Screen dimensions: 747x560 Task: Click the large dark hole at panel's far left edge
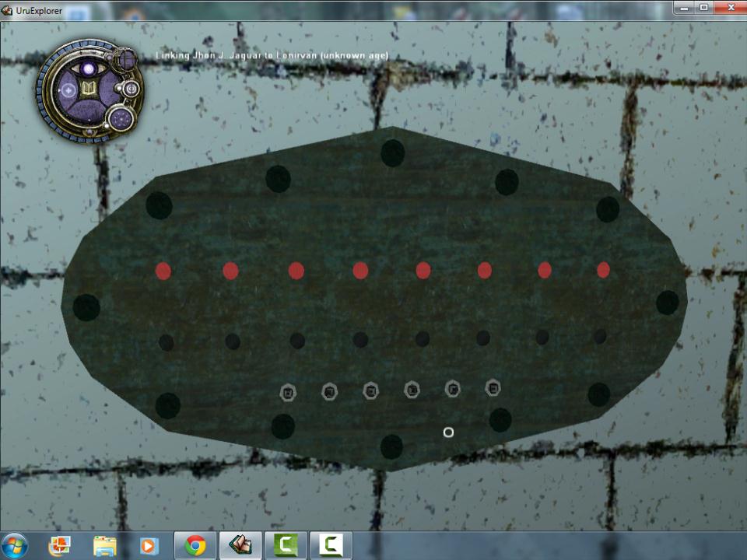86,307
